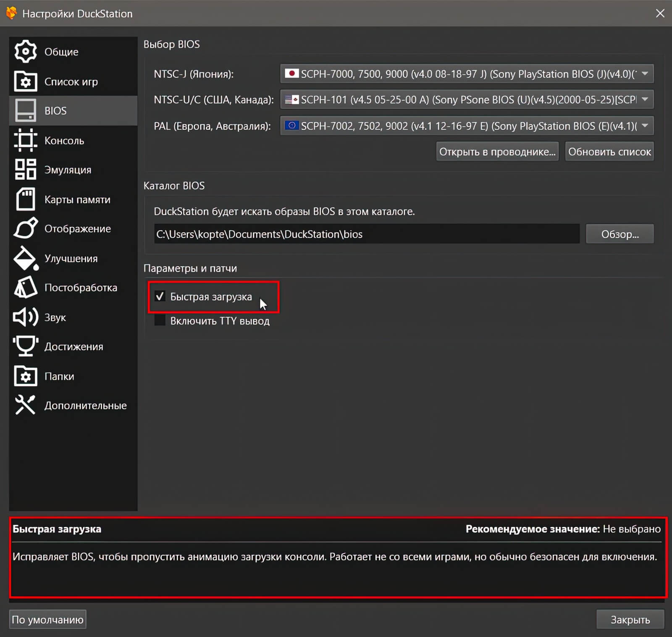Close the settings window with X

(660, 13)
